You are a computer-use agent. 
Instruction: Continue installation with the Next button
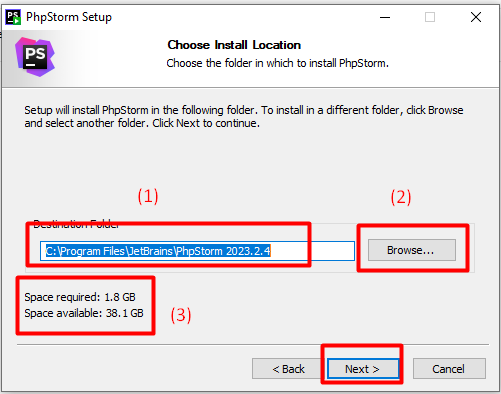point(363,369)
